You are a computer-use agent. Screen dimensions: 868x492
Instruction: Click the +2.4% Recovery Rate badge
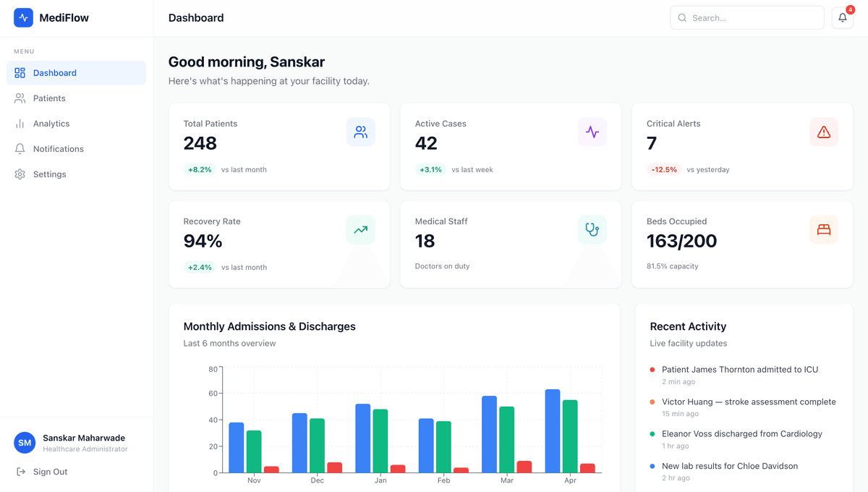pos(200,267)
